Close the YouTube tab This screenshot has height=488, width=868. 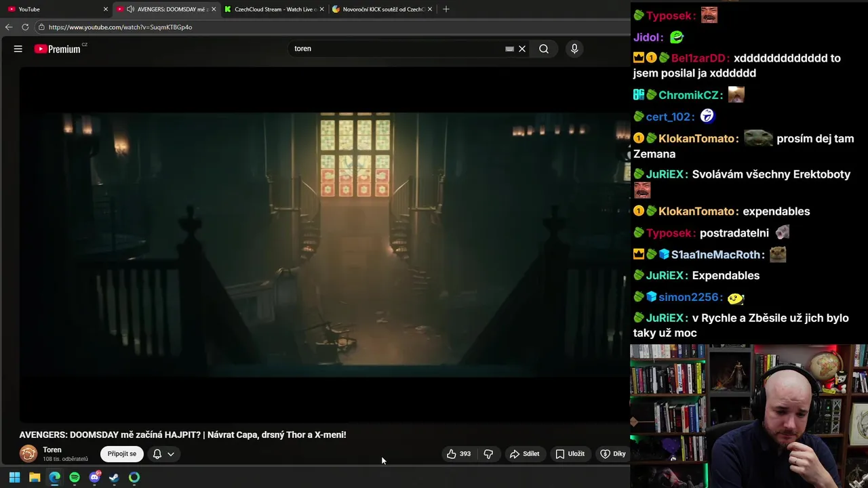tap(105, 9)
